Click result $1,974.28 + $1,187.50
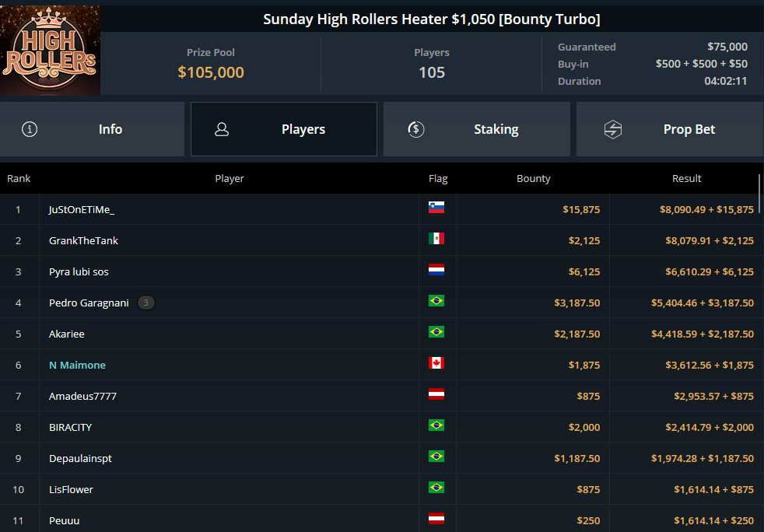764x532 pixels. coord(702,458)
